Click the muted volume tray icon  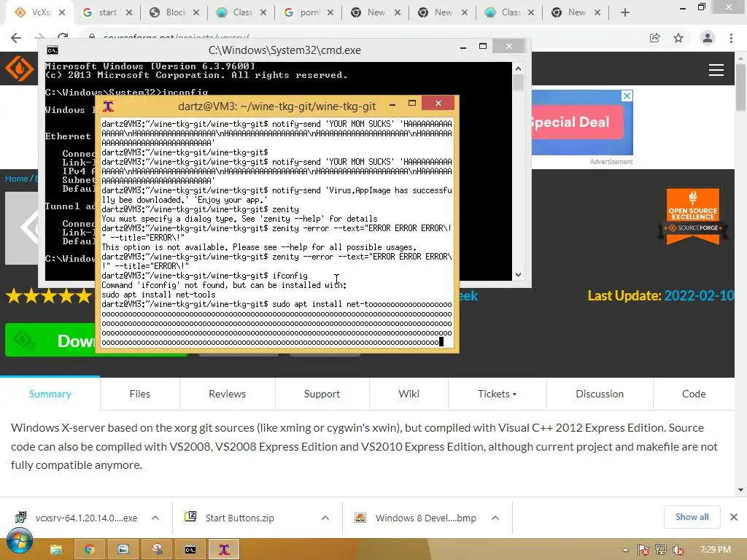click(678, 550)
